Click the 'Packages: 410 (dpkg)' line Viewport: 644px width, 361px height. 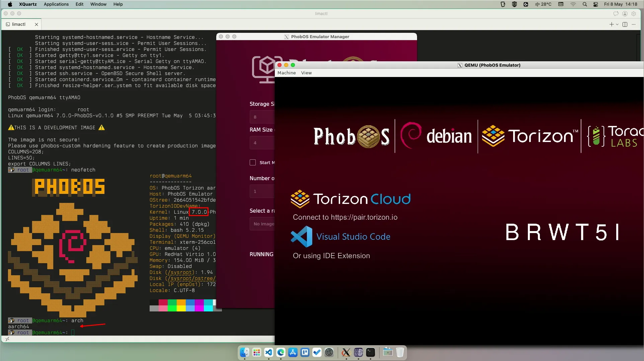[179, 224]
